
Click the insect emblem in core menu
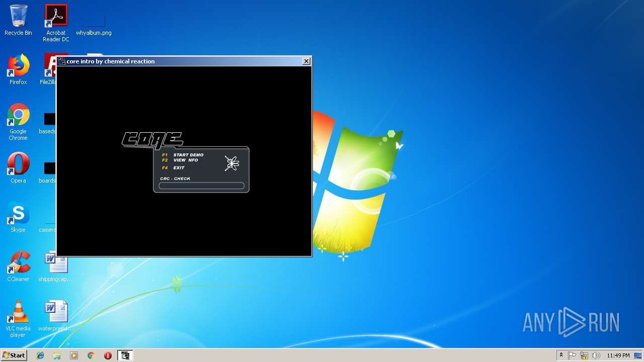[x=231, y=163]
